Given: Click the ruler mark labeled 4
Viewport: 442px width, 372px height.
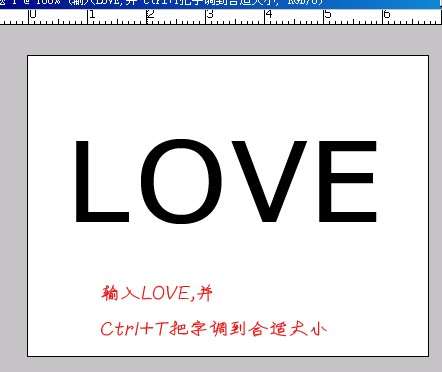Looking at the screenshot, I should pyautogui.click(x=269, y=14).
